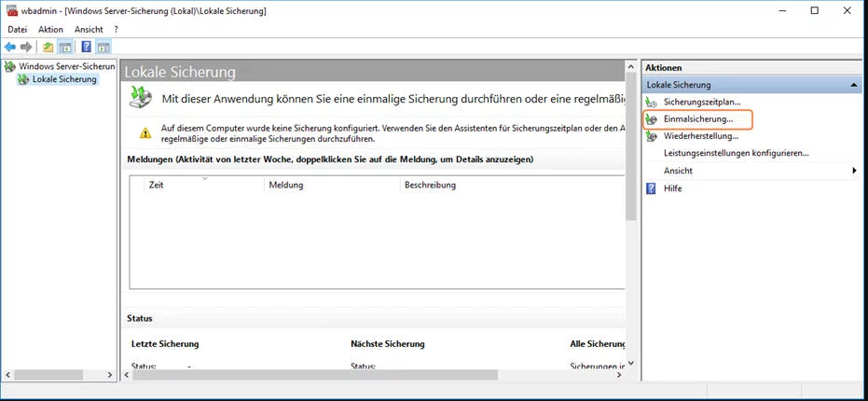Click the yellow warning triangle icon
The height and width of the screenshot is (401, 868).
[x=145, y=133]
